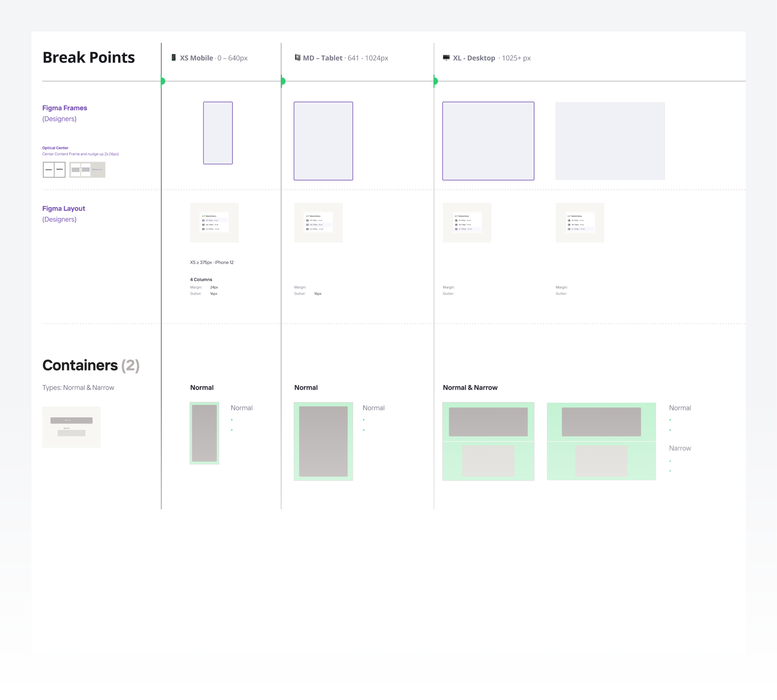Select the borderless gray wide desktop frame
The image size is (777, 700).
(x=610, y=141)
